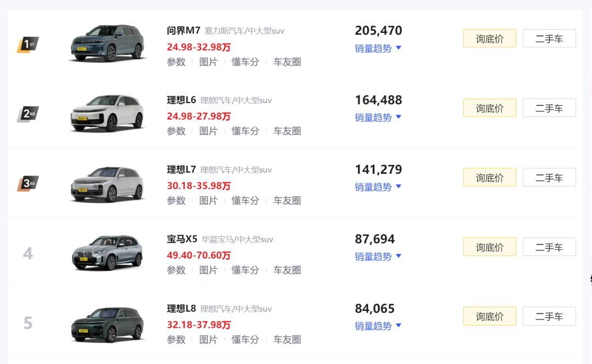Open the green 理想L8 car image
The height and width of the screenshot is (364, 592).
[107, 324]
